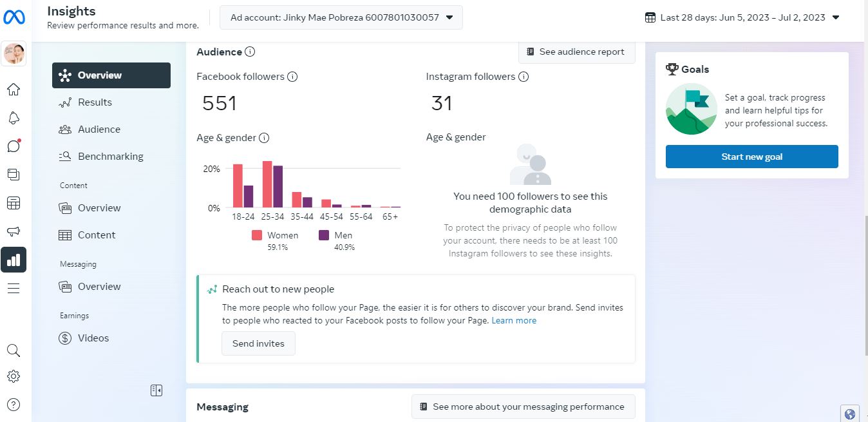This screenshot has height=422, width=868.
Task: Open Planner calendar grid icon
Action: point(14,203)
